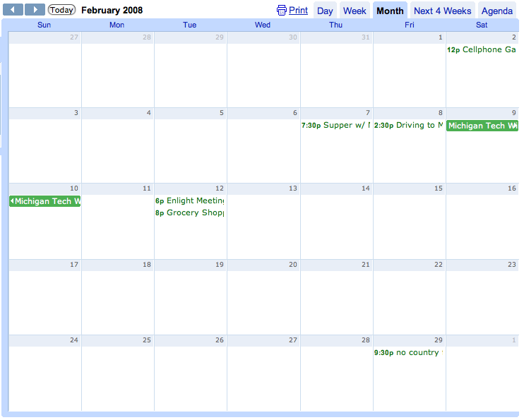Switch to Week view tab
This screenshot has height=420, width=524.
click(x=355, y=11)
